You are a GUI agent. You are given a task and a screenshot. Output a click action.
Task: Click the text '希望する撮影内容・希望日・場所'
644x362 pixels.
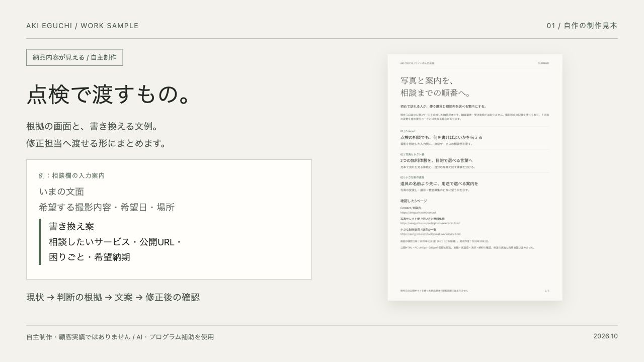pos(107,207)
